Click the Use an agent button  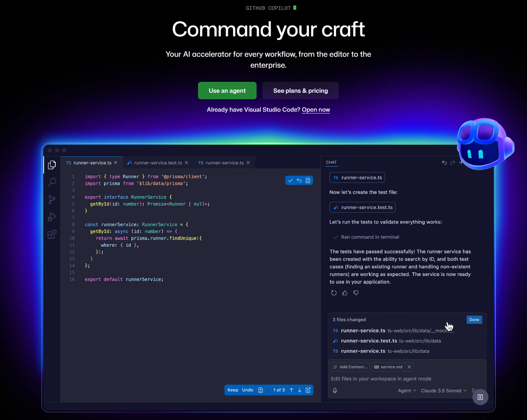(227, 91)
